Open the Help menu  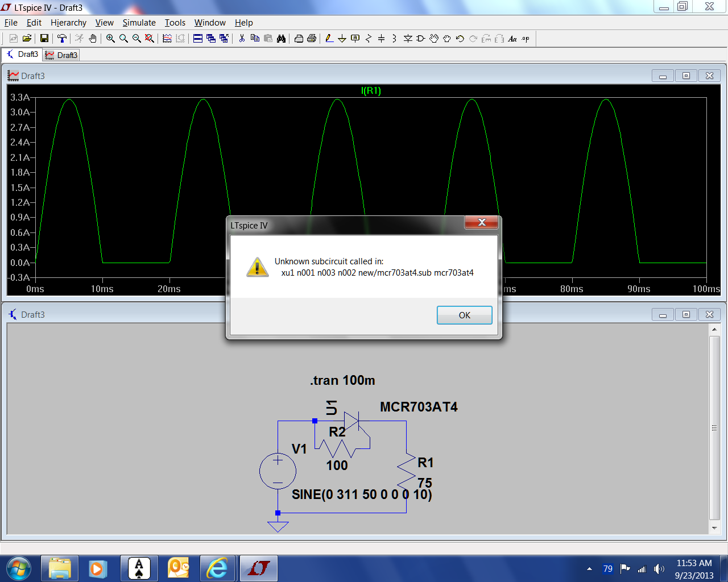[243, 23]
